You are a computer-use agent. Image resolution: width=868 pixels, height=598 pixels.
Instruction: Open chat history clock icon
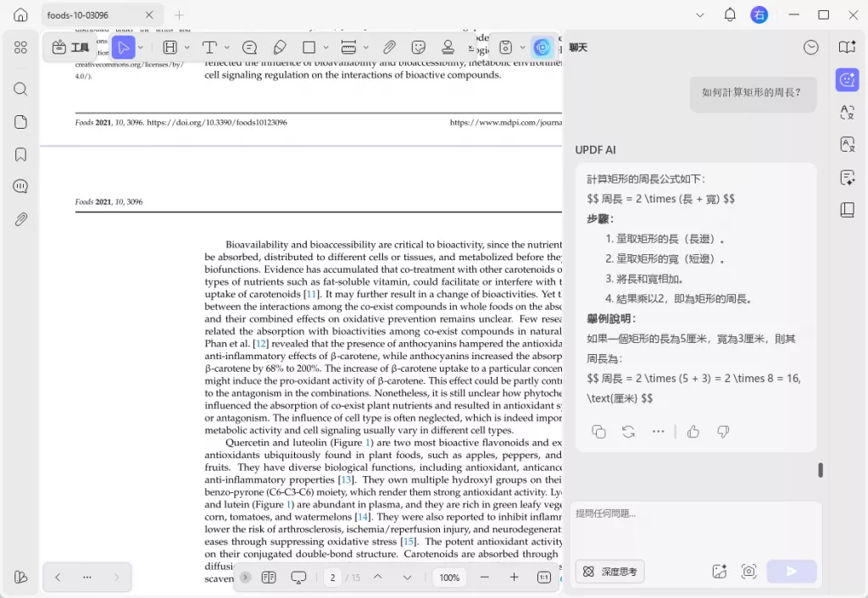pyautogui.click(x=811, y=47)
